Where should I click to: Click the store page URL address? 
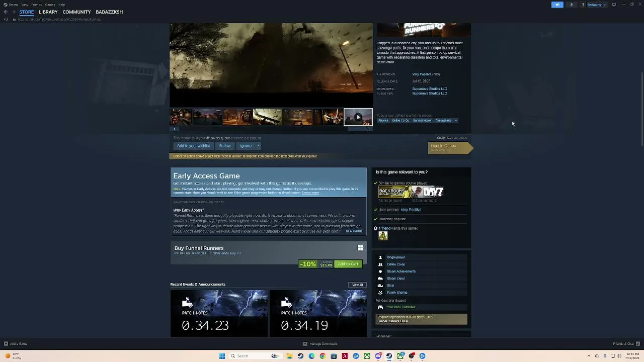pyautogui.click(x=59, y=20)
